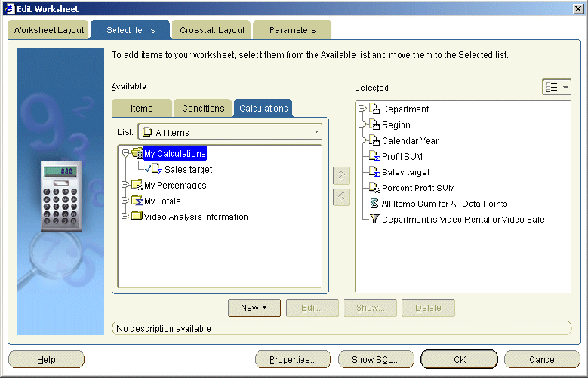Select 'All Items Sum for All Data Points' text
The height and width of the screenshot is (378, 588).
coord(445,204)
